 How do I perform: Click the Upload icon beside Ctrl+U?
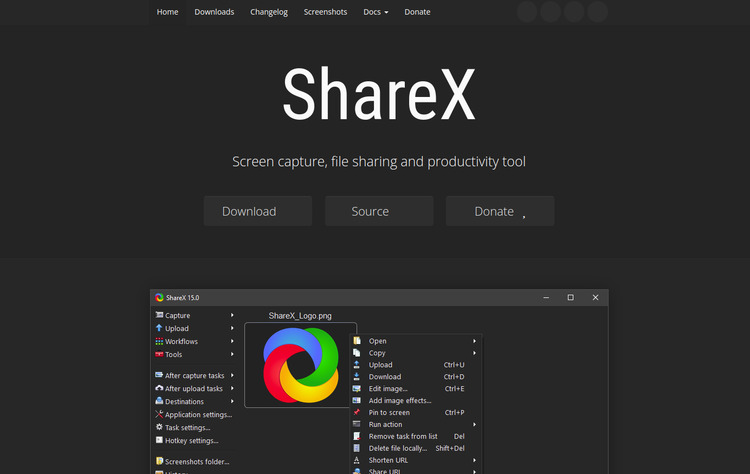(357, 364)
